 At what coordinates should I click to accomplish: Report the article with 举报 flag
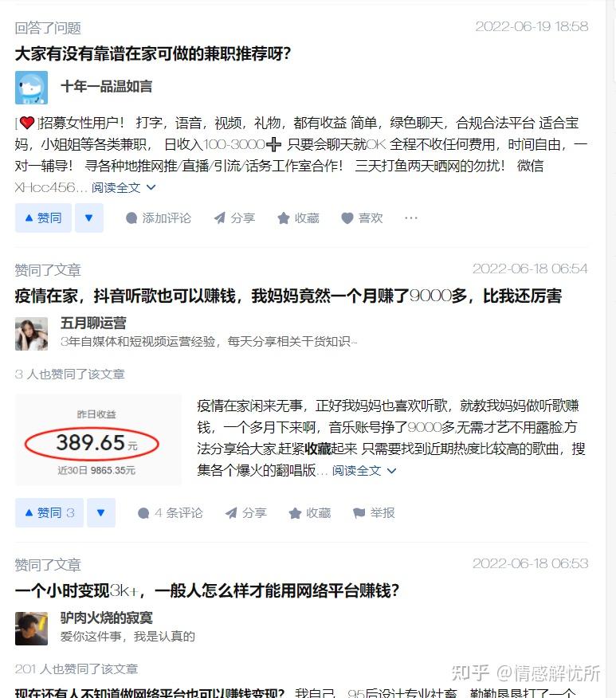tap(374, 513)
